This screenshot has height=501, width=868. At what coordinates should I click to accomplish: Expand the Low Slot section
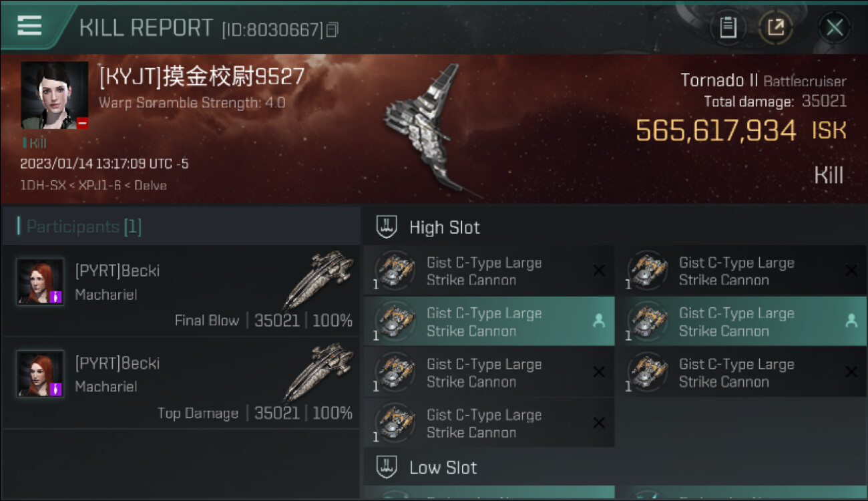pyautogui.click(x=426, y=467)
